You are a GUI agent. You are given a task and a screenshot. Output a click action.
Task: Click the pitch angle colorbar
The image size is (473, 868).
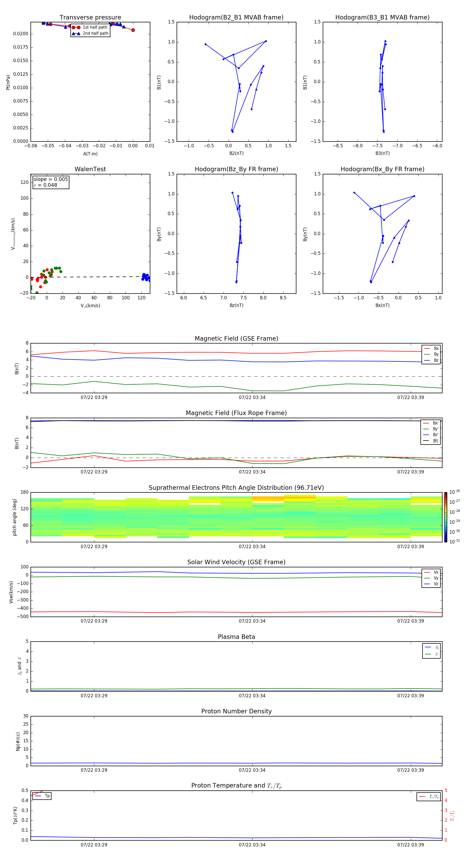(x=446, y=517)
